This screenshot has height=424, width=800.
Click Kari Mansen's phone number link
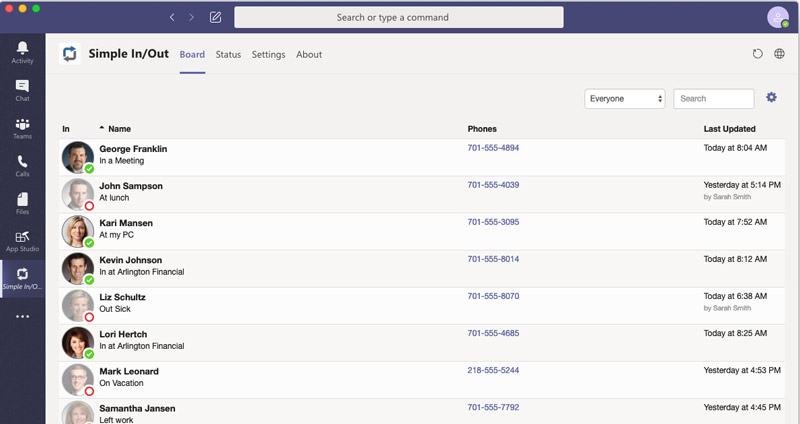tap(493, 222)
